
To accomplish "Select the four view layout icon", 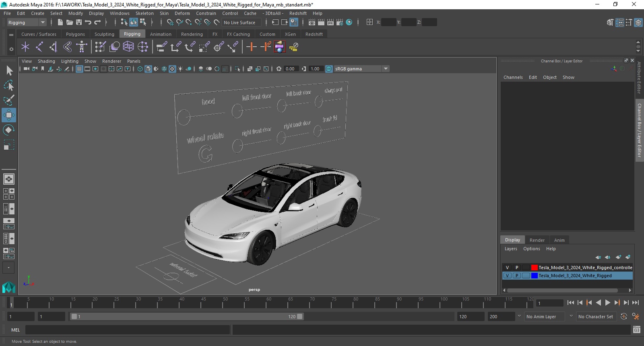I will coord(9,194).
